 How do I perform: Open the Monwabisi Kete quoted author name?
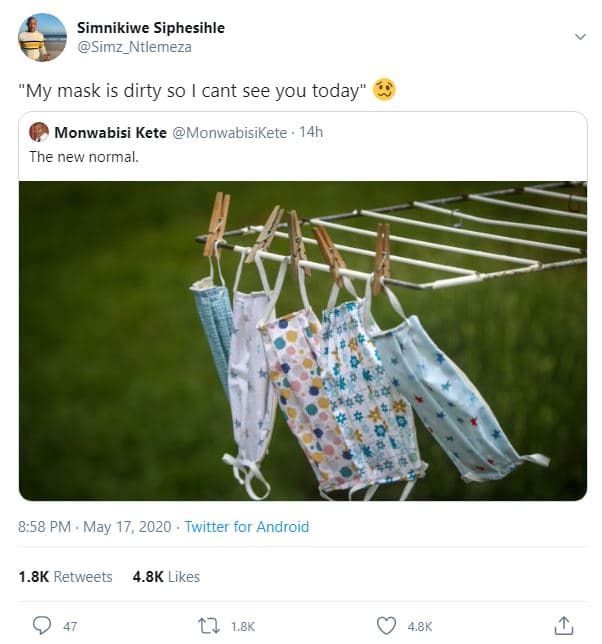pos(111,132)
